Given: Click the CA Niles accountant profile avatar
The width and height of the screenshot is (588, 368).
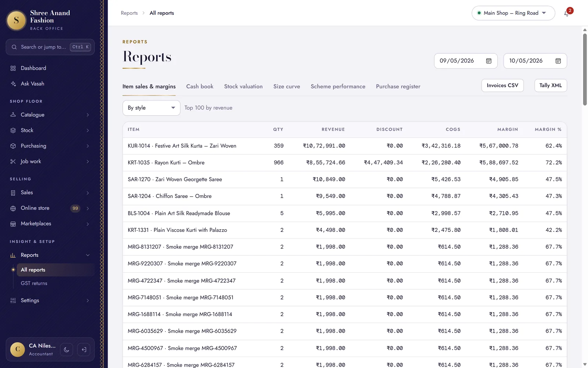Looking at the screenshot, I should [x=18, y=350].
